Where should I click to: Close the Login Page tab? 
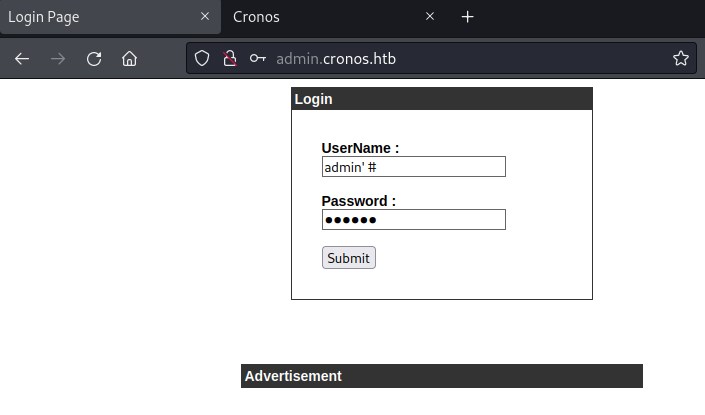204,17
